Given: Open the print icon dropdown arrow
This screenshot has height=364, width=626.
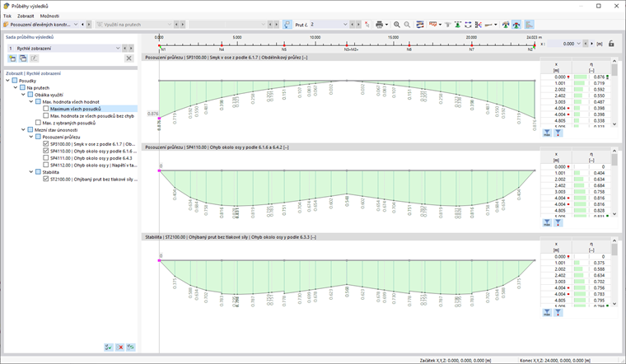Looking at the screenshot, I should pos(386,25).
